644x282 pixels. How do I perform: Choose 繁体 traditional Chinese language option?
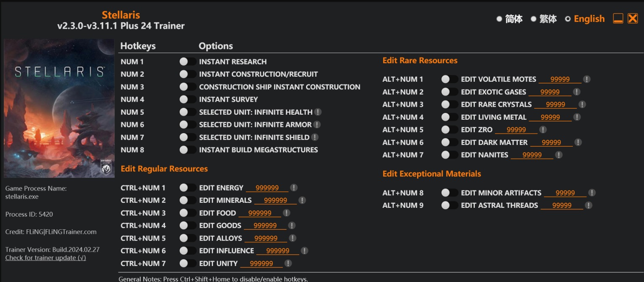533,19
